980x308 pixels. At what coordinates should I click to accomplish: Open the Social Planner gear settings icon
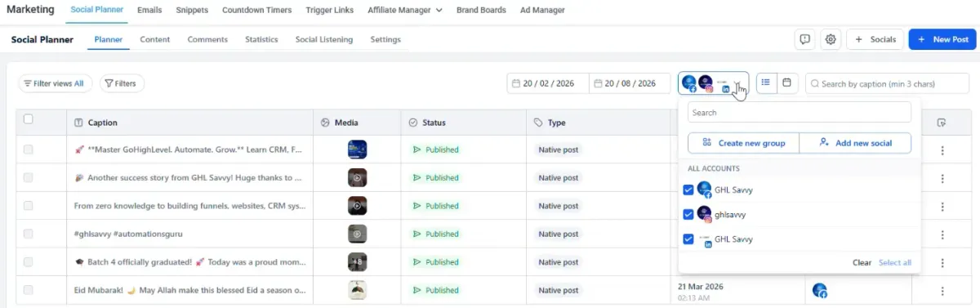click(831, 39)
